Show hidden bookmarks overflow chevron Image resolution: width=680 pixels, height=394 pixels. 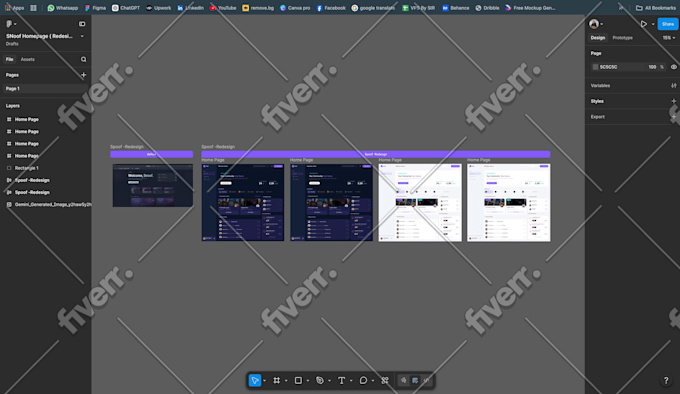621,8
